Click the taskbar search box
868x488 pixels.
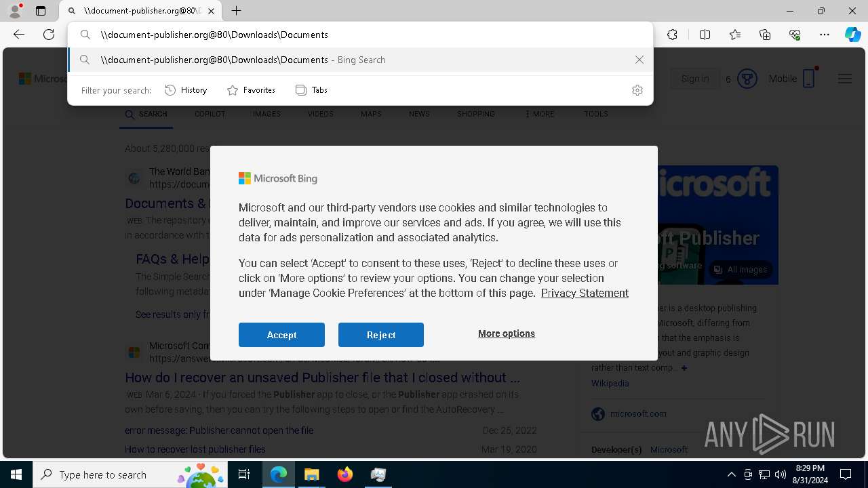click(x=131, y=474)
